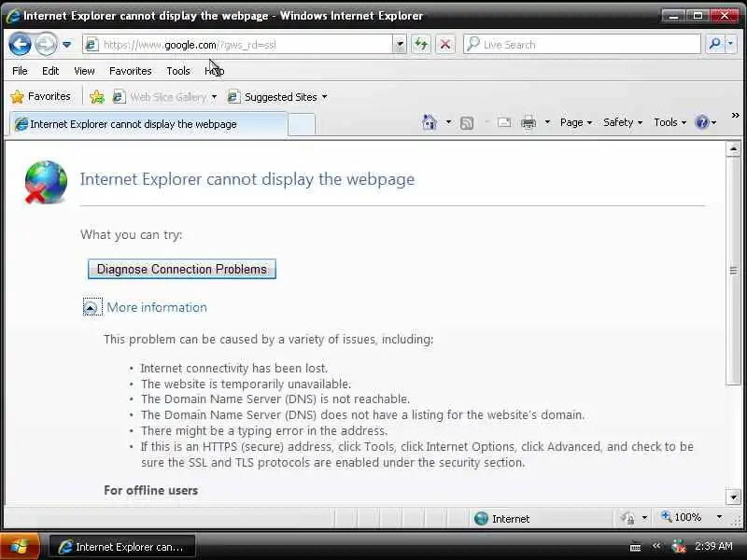Viewport: 747px width, 560px height.
Task: Open search provider options dropdown
Action: click(x=730, y=45)
